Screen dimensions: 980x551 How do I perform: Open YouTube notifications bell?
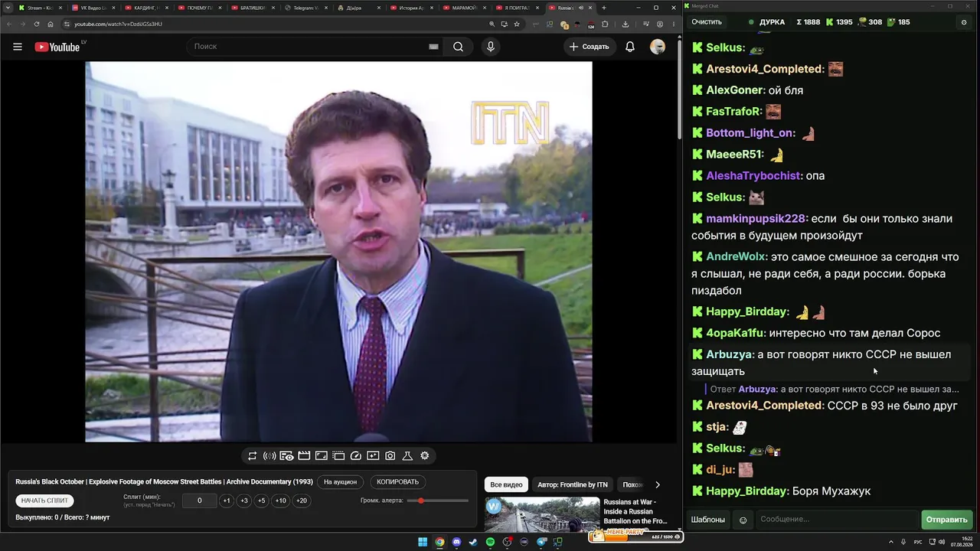pyautogui.click(x=630, y=47)
